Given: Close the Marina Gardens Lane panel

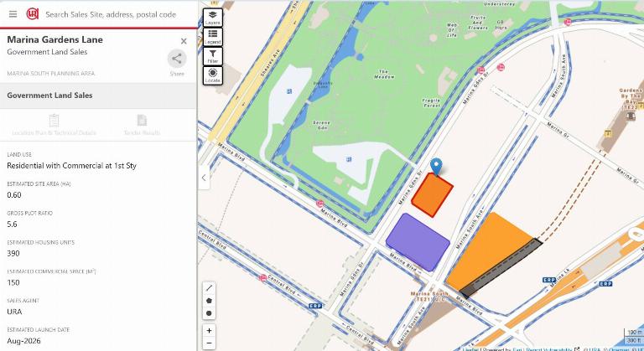Looking at the screenshot, I should pyautogui.click(x=184, y=41).
